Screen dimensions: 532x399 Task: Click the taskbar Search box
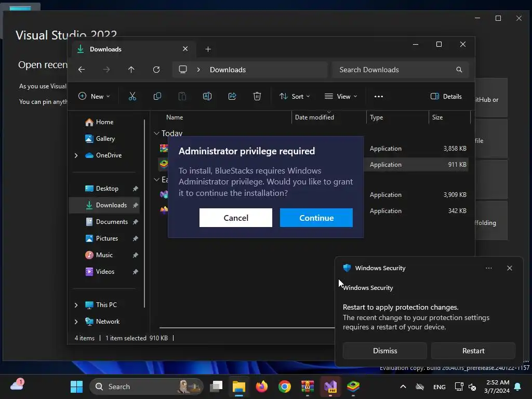coord(146,387)
